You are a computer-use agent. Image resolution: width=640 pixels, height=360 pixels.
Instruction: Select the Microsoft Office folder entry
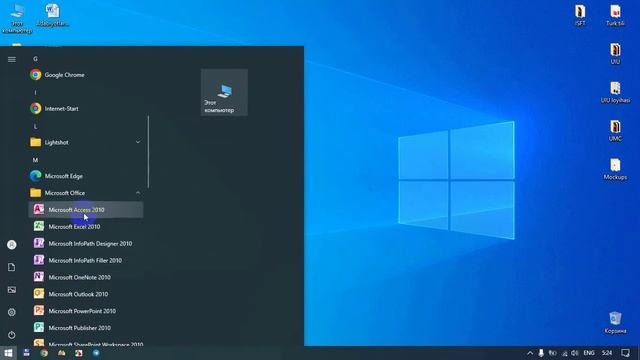click(x=86, y=193)
